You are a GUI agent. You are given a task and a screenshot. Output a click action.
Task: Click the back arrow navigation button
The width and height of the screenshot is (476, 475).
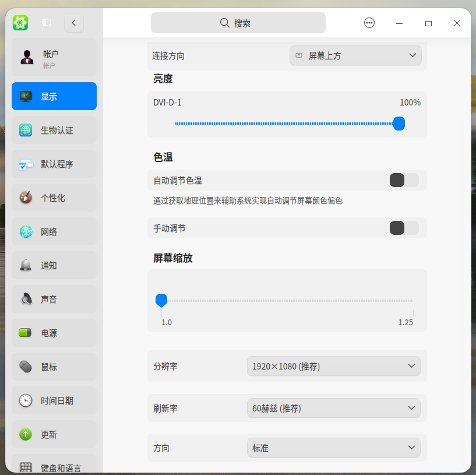(73, 23)
